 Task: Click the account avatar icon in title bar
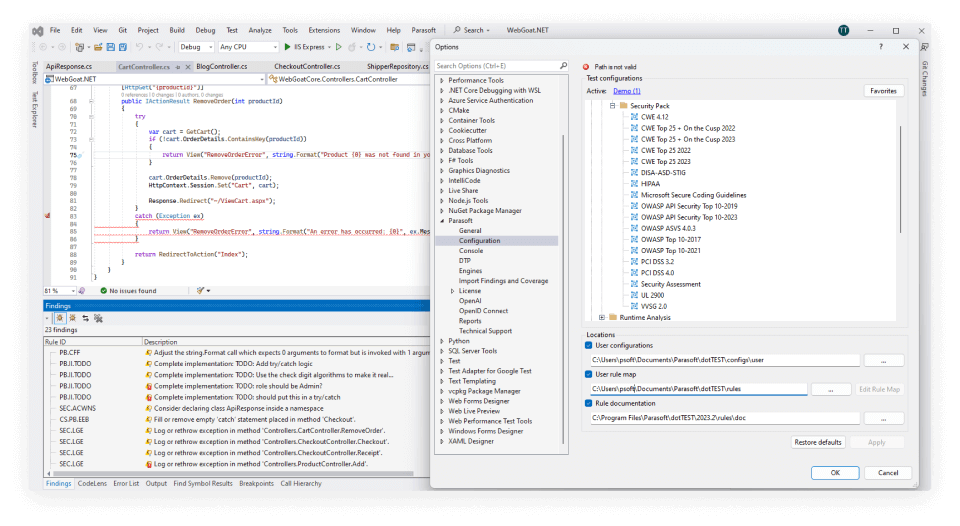844,31
